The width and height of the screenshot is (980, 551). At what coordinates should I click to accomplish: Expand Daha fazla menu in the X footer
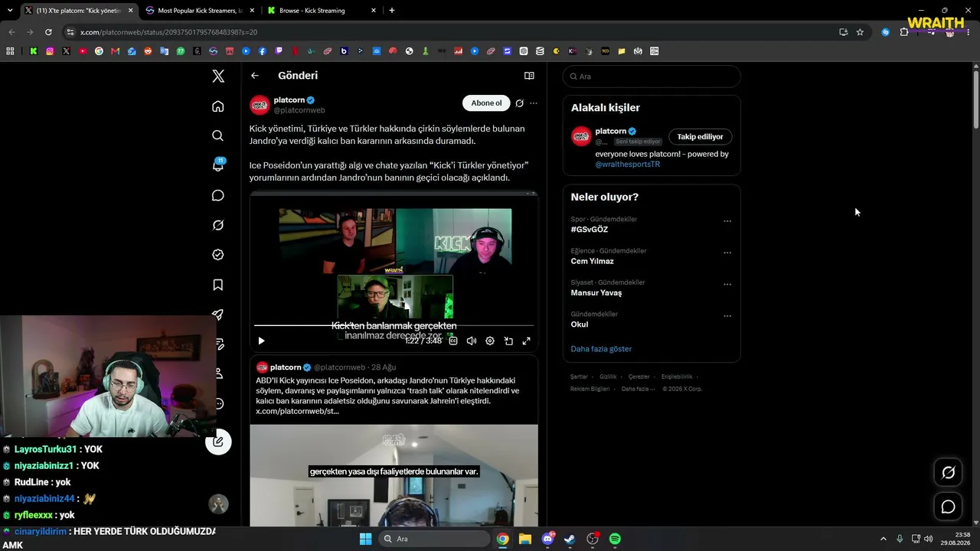point(637,389)
